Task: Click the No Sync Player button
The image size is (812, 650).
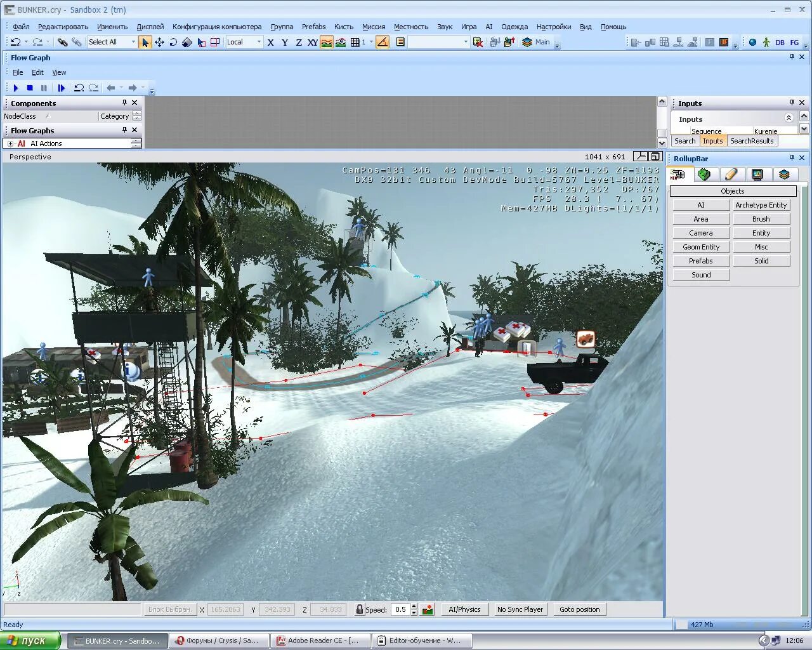Action: coord(520,609)
